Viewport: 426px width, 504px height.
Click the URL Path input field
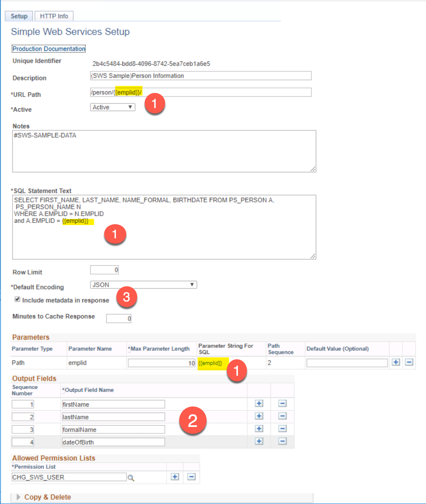pyautogui.click(x=201, y=92)
